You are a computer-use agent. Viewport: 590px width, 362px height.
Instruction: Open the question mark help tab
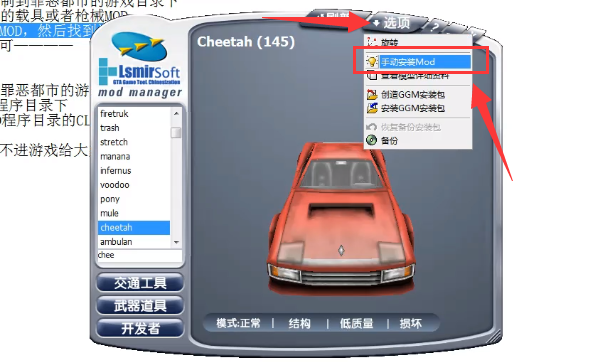[435, 26]
